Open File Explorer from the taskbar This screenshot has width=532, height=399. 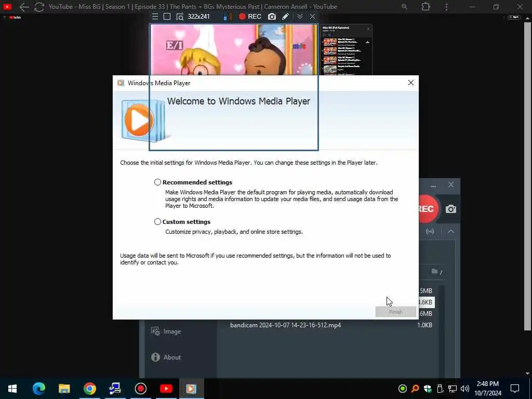click(64, 389)
